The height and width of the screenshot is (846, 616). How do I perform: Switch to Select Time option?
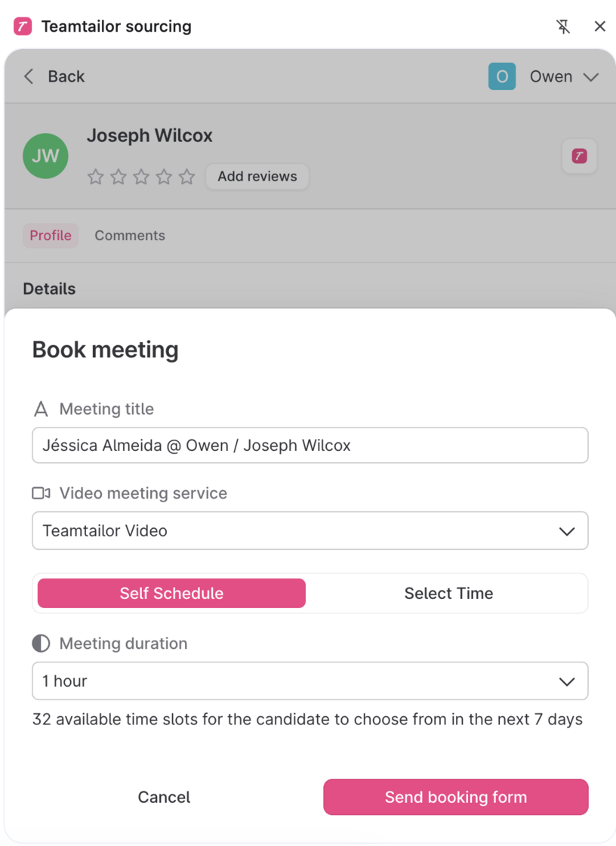point(448,594)
